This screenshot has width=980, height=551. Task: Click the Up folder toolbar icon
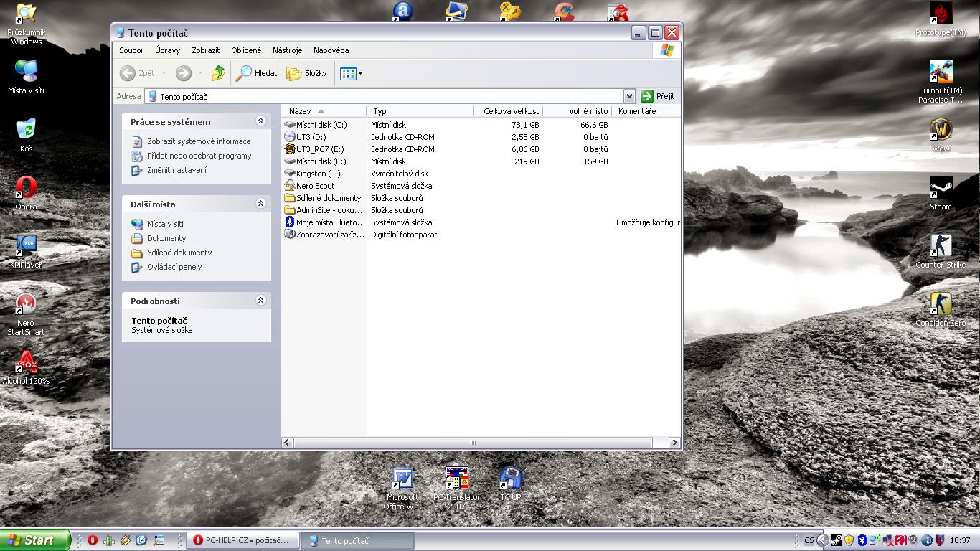(218, 73)
